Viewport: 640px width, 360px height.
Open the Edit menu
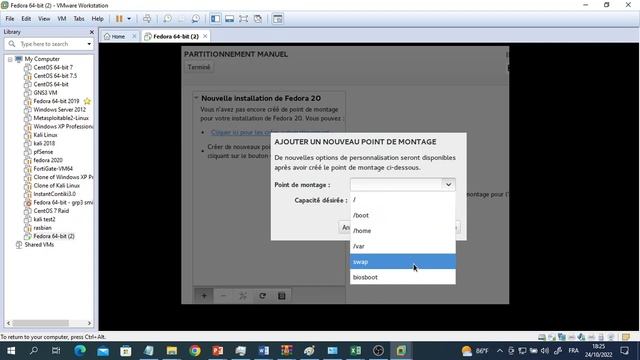(26, 19)
